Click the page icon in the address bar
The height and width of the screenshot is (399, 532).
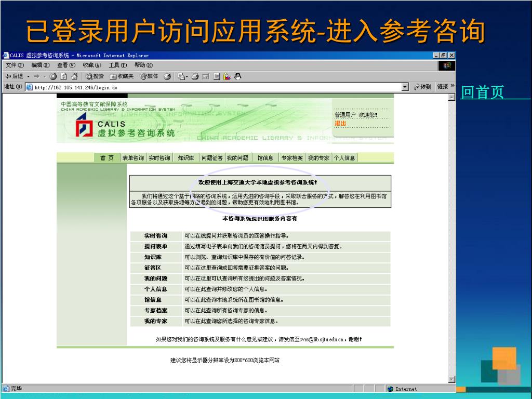(x=30, y=87)
